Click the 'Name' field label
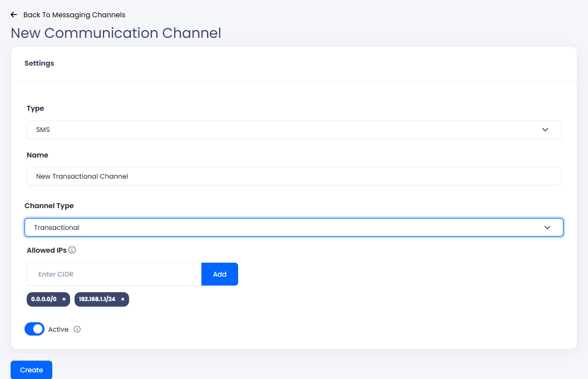The image size is (588, 379). pyautogui.click(x=37, y=155)
